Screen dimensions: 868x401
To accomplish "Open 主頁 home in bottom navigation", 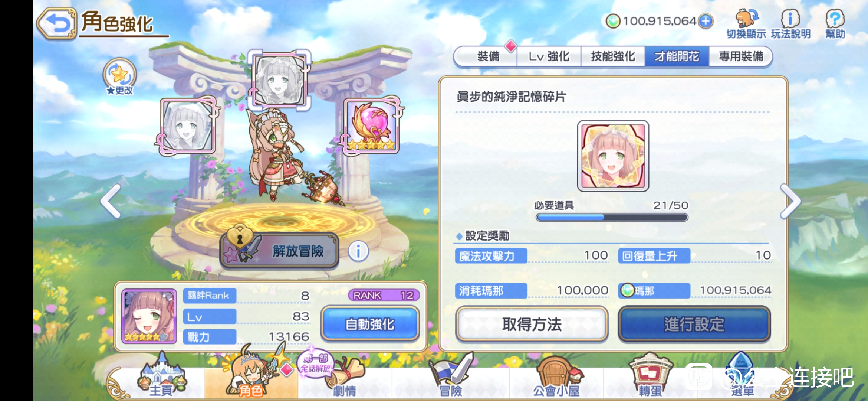I will pyautogui.click(x=161, y=376).
